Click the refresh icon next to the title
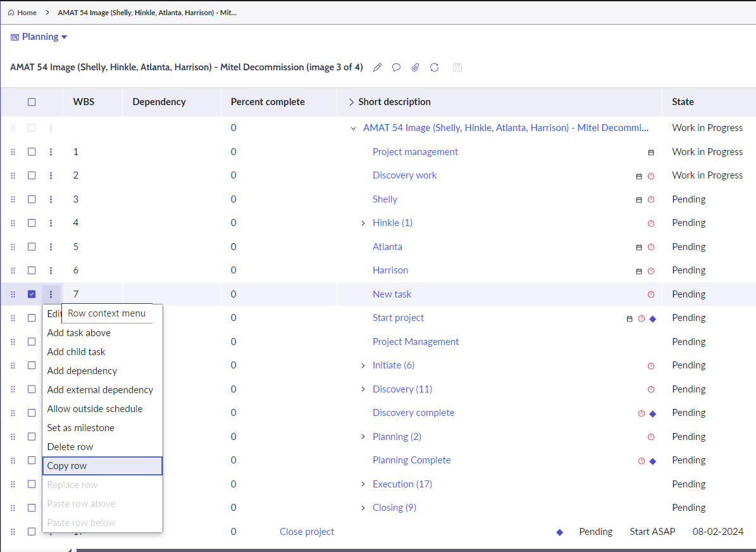The image size is (756, 552). click(434, 67)
